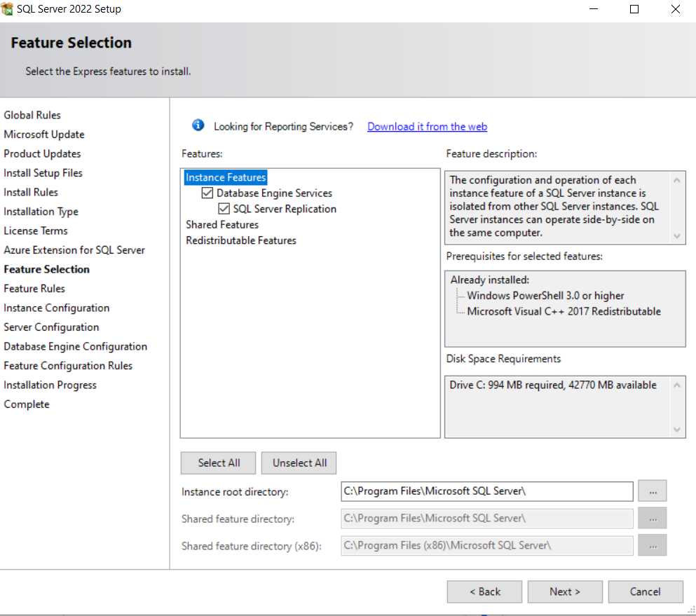Click Microsoft Update in the steps list
This screenshot has height=616, width=696.
(x=44, y=135)
